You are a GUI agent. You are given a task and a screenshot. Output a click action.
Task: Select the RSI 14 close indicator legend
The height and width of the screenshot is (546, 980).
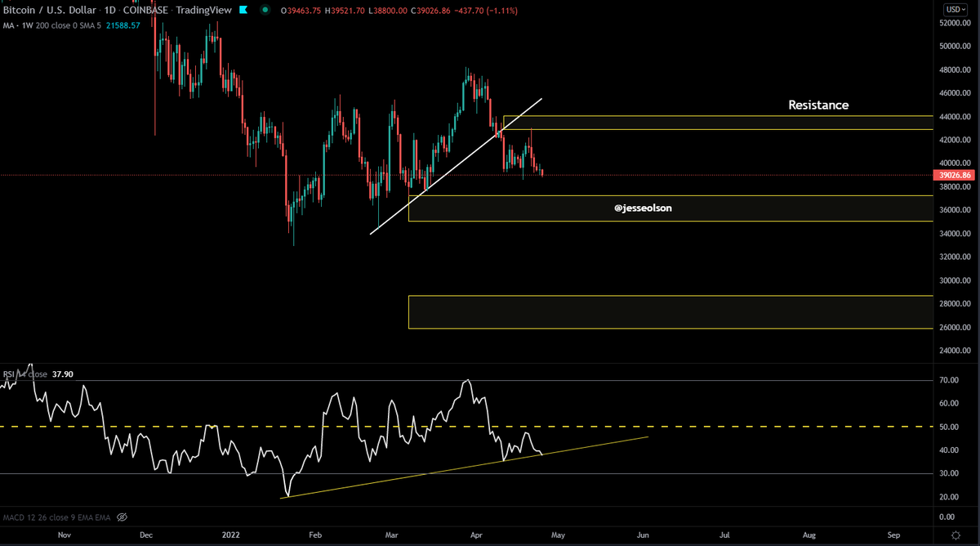coord(24,374)
